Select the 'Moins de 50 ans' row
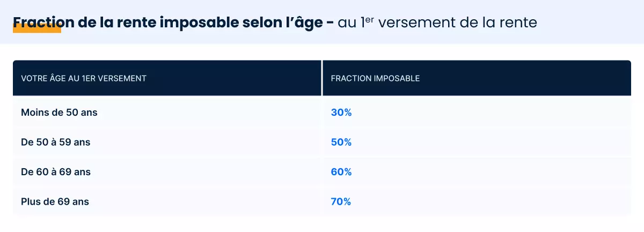This screenshot has height=232, width=644. point(322,113)
